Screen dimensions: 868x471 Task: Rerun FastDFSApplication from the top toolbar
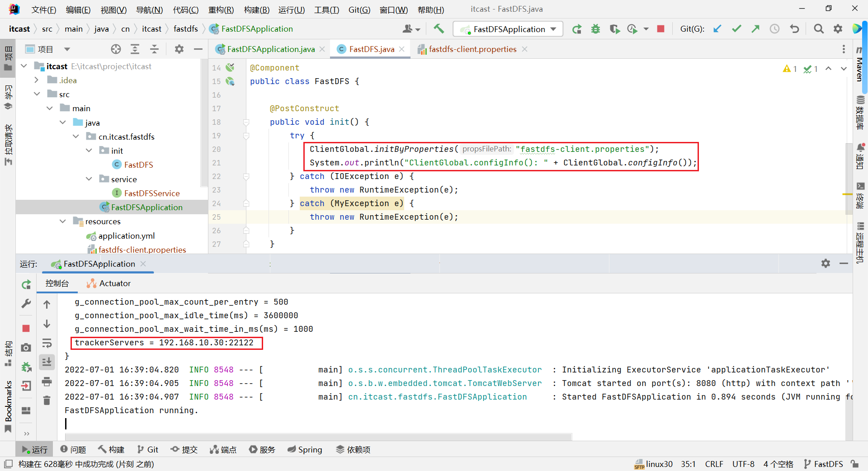(x=576, y=29)
